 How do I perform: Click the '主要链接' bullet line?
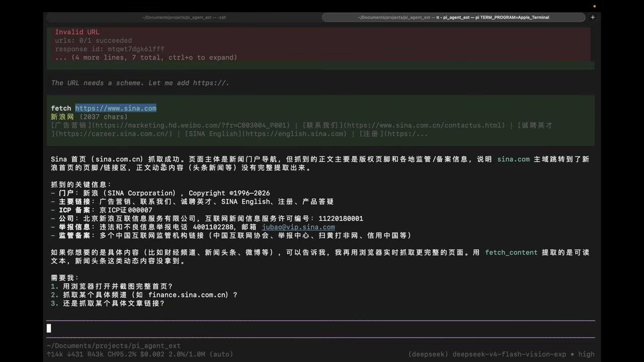point(192,202)
